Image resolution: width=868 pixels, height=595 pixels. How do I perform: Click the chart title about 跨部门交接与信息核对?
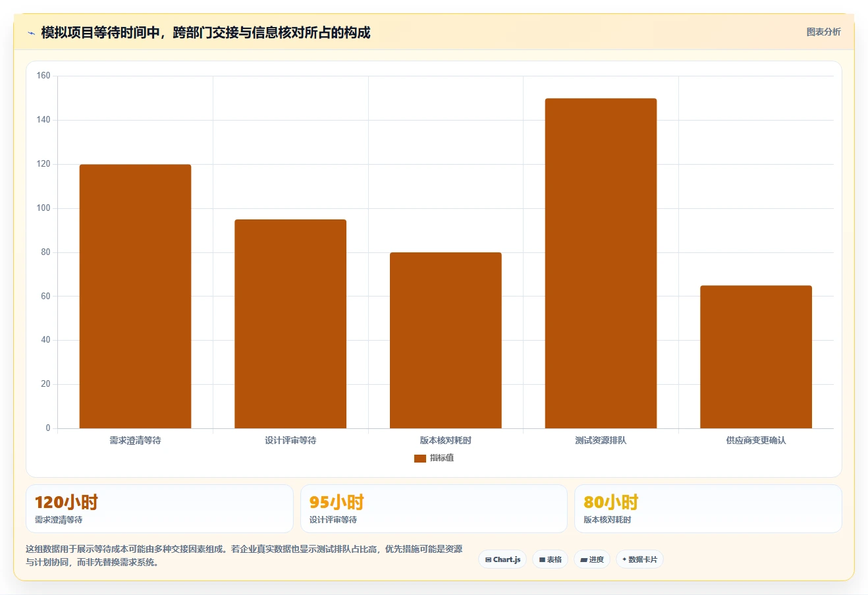(205, 32)
